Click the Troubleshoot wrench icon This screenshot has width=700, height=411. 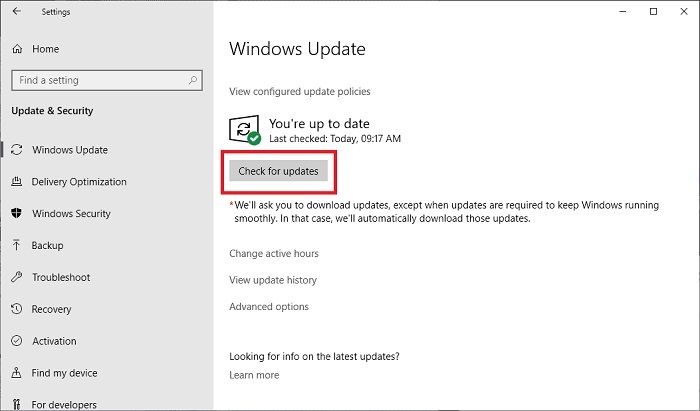[x=17, y=277]
